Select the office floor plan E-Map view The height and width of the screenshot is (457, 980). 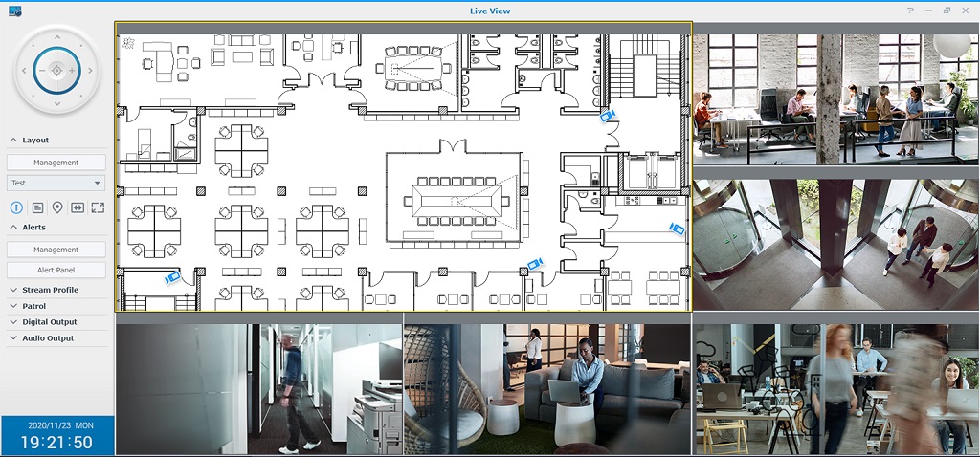coord(403,166)
